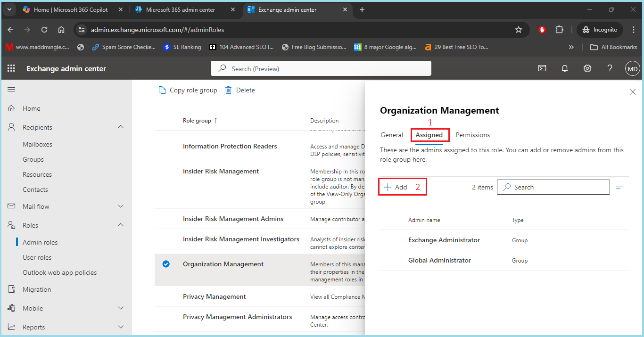
Task: Open settings gear in Exchange header
Action: pos(587,68)
